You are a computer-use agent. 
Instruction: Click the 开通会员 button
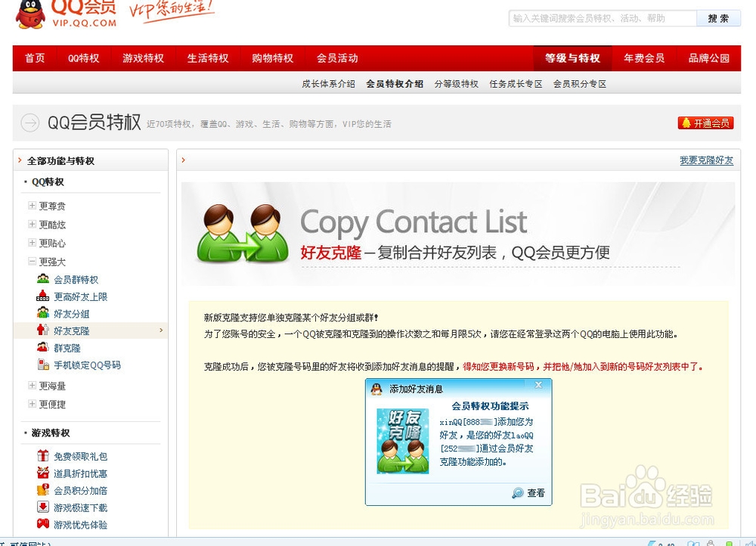point(706,123)
